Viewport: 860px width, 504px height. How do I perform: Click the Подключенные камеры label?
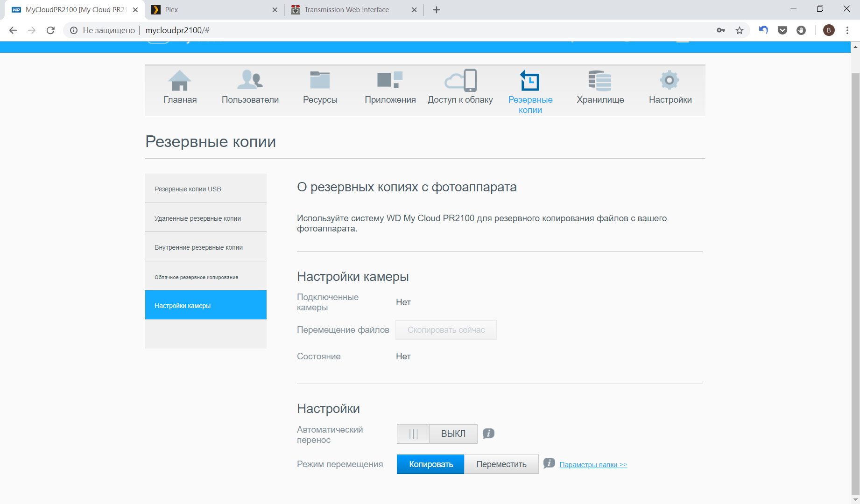(328, 302)
